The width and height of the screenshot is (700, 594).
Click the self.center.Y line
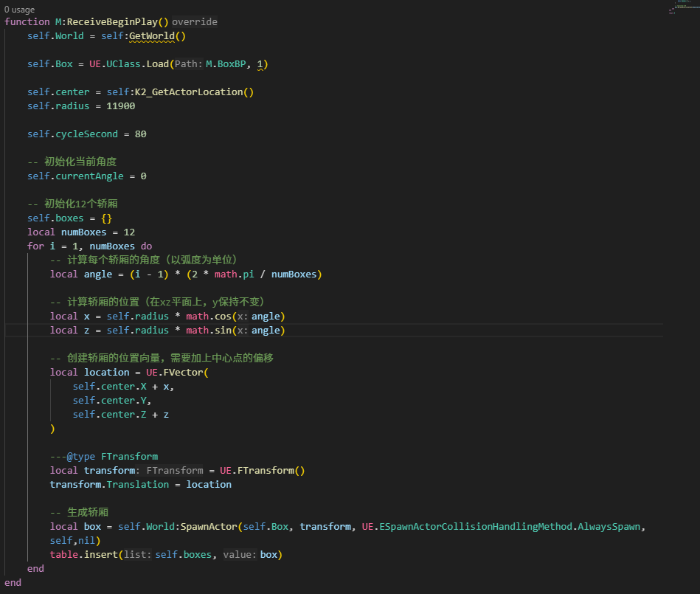pos(112,401)
